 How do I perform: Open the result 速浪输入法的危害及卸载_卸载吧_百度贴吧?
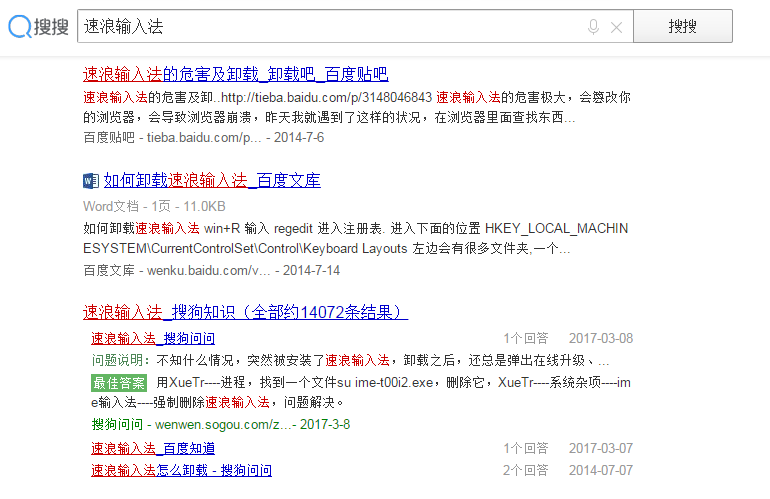(236, 74)
